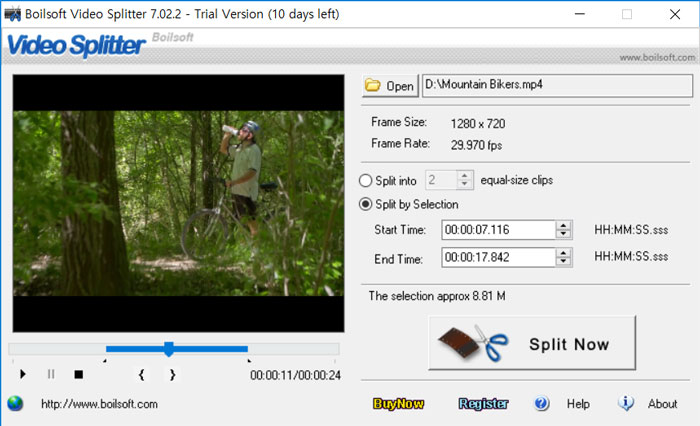The height and width of the screenshot is (426, 700).
Task: Pause the video playback
Action: (x=51, y=374)
